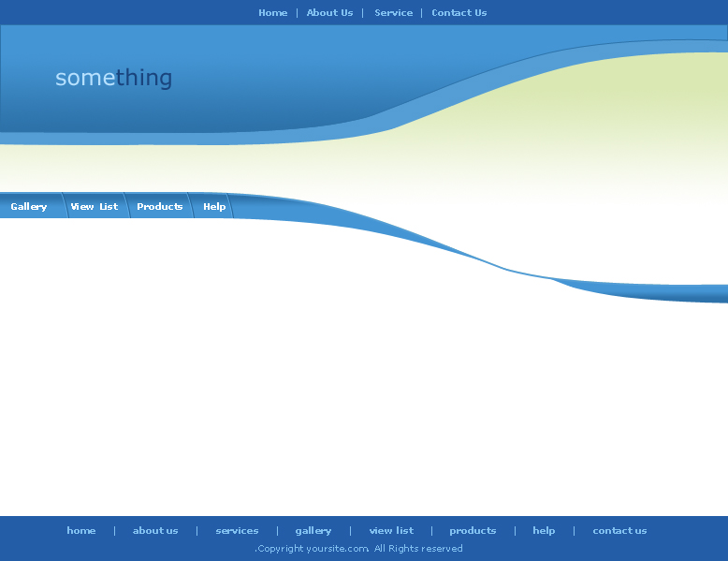Click the footer 'home' link
Viewport: 728px width, 561px height.
(81, 531)
